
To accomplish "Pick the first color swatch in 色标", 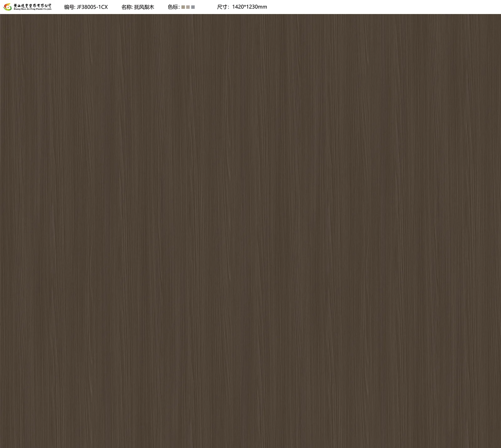I will tap(183, 7).
